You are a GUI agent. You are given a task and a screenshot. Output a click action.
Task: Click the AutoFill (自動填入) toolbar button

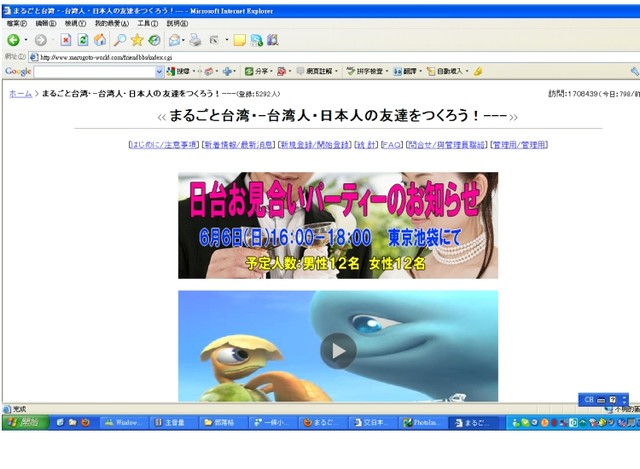click(445, 71)
